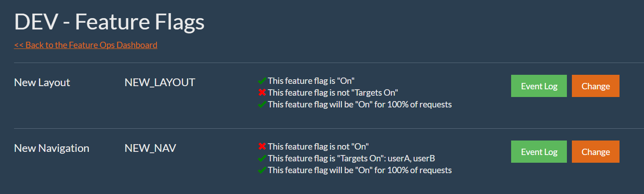The image size is (644, 194).
Task: Change the New Layout feature flag
Action: 595,86
